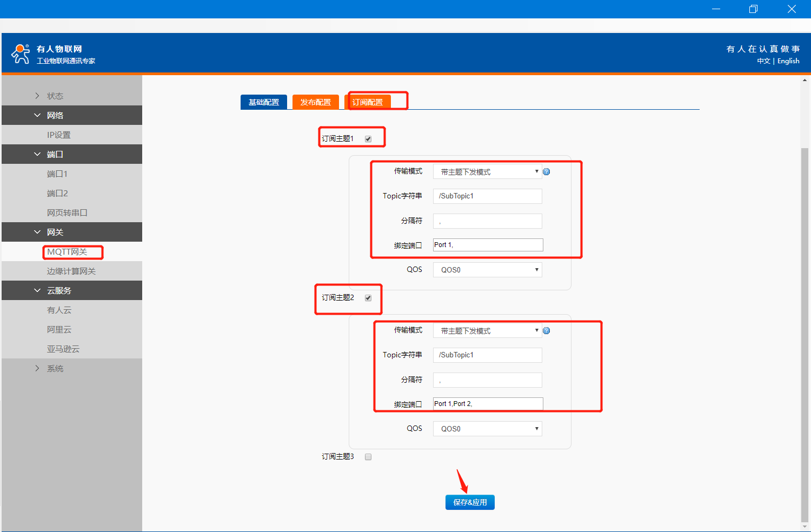Screen dimensions: 811x532
Task: Switch language to English
Action: pyautogui.click(x=788, y=61)
